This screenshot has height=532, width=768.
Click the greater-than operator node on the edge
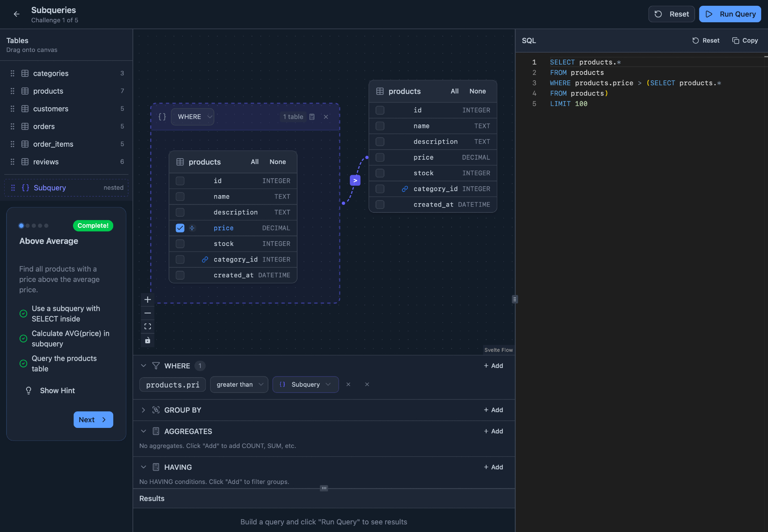click(355, 180)
